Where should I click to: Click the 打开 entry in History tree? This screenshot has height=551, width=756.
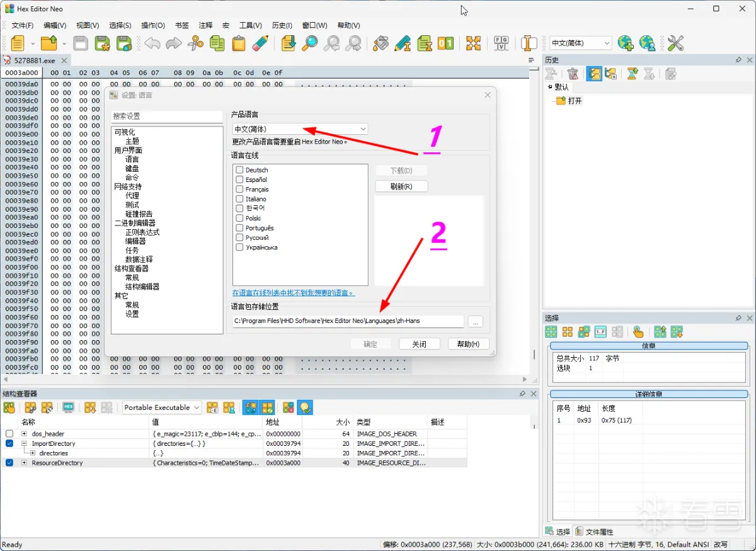tap(574, 100)
